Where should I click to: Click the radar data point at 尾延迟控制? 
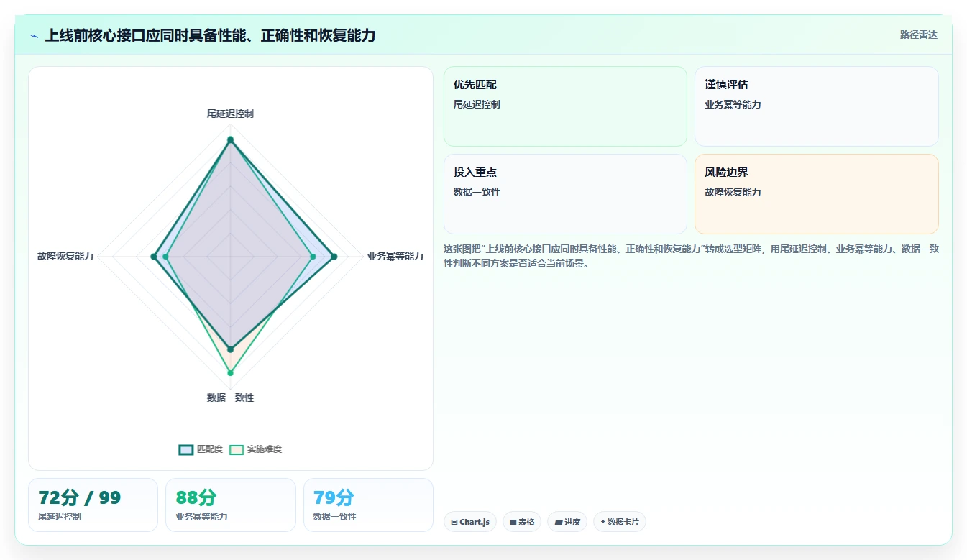tap(230, 139)
